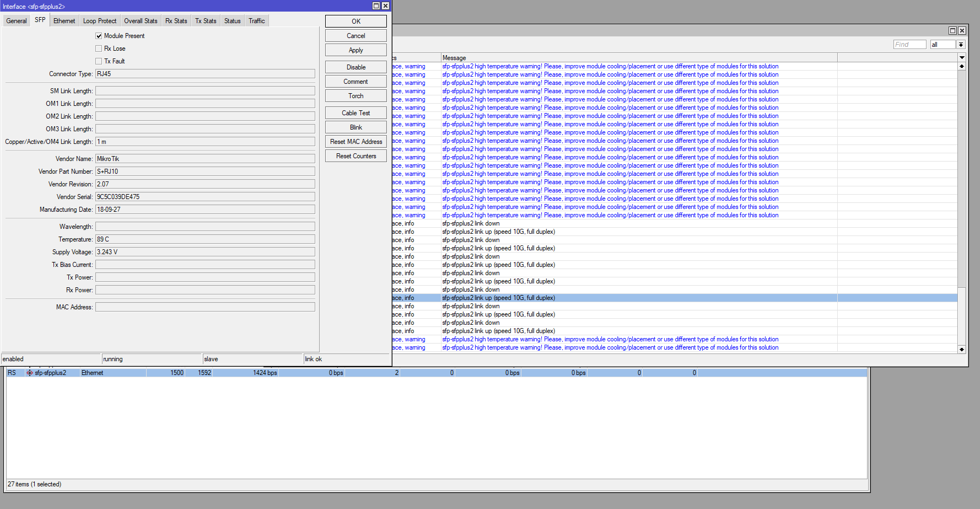Select the last high temperature warning log row

click(x=675, y=347)
